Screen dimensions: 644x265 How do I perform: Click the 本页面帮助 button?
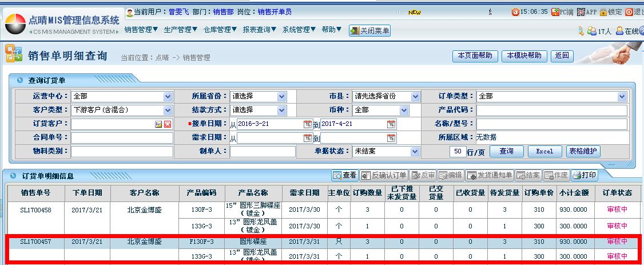tap(475, 56)
